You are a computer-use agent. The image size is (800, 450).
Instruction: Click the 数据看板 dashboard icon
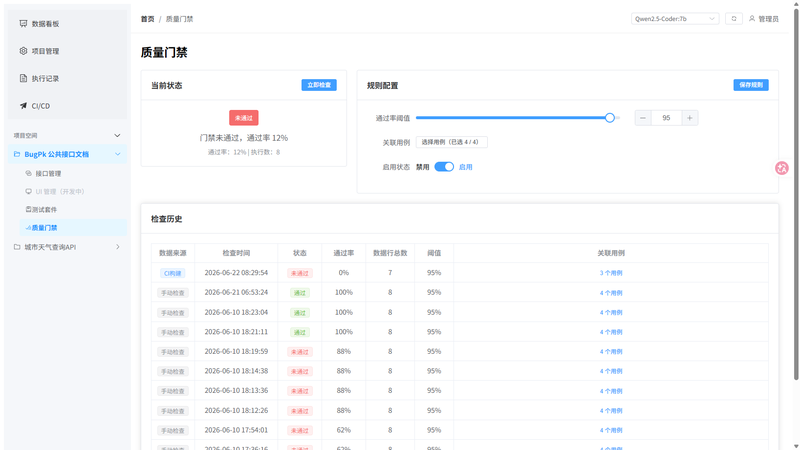(23, 23)
